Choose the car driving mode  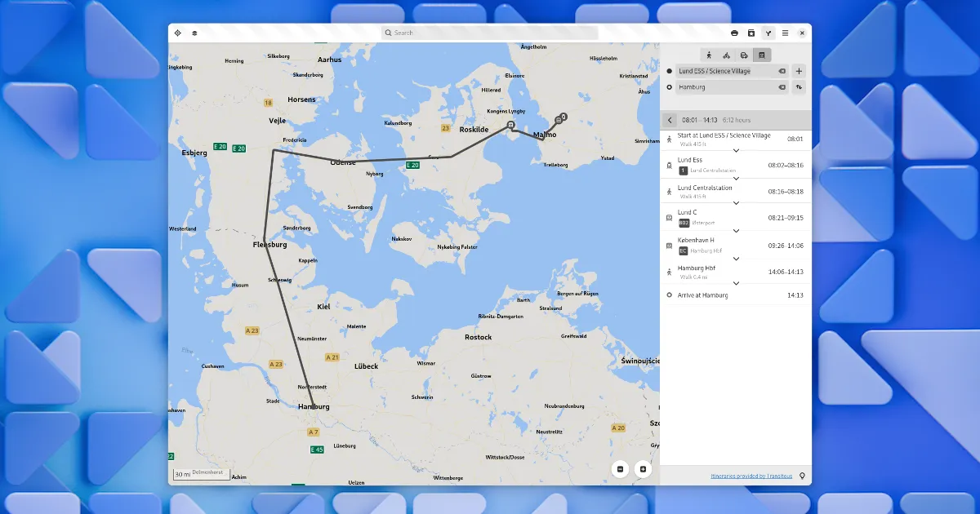click(x=744, y=55)
